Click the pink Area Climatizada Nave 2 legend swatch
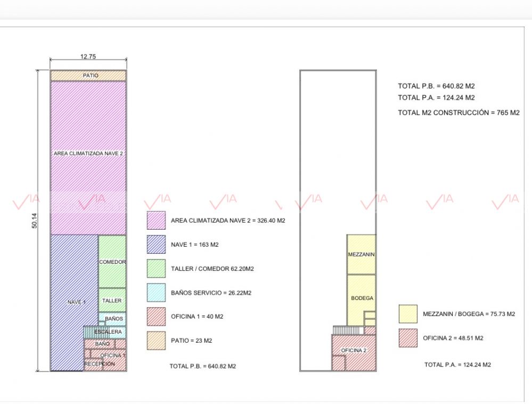Viewport: 532px width, 404px height. click(x=156, y=220)
